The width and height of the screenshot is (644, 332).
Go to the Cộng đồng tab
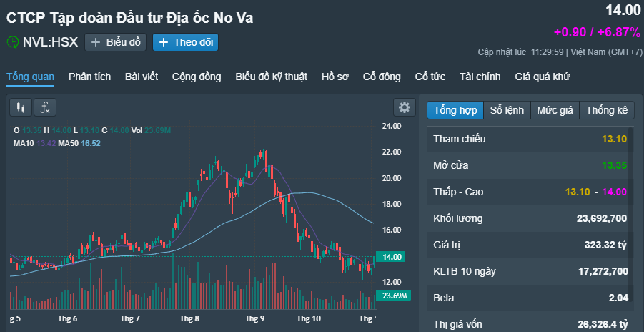click(197, 77)
